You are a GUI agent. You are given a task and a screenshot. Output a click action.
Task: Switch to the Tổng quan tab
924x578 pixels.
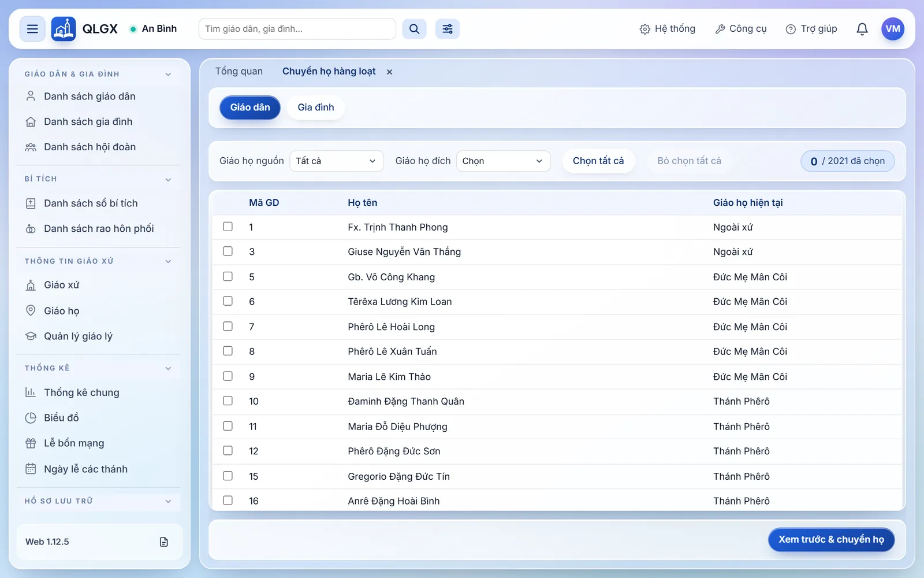(x=239, y=72)
